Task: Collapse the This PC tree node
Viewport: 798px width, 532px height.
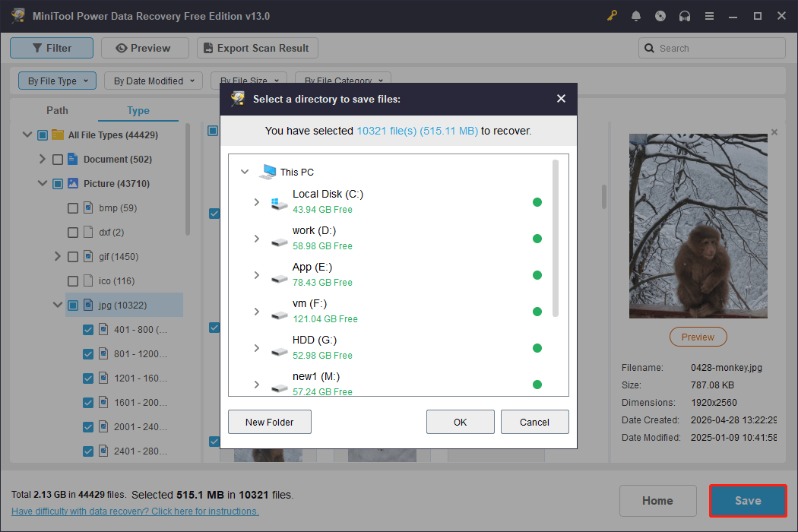Action: [245, 172]
